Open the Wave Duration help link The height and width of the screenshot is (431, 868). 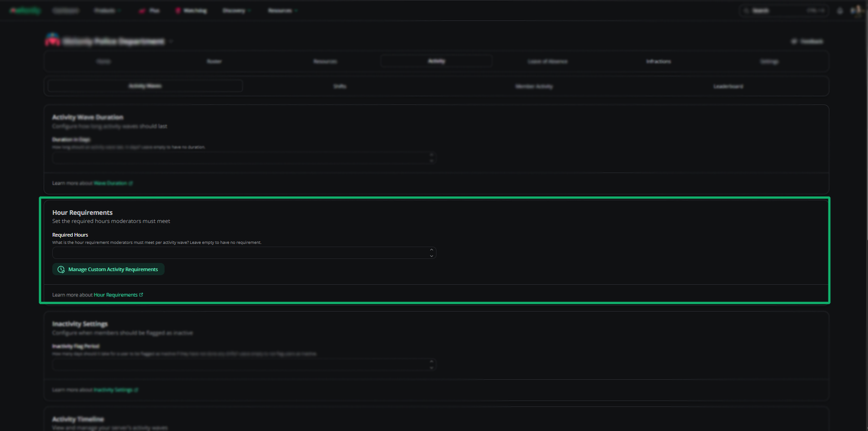tap(113, 183)
